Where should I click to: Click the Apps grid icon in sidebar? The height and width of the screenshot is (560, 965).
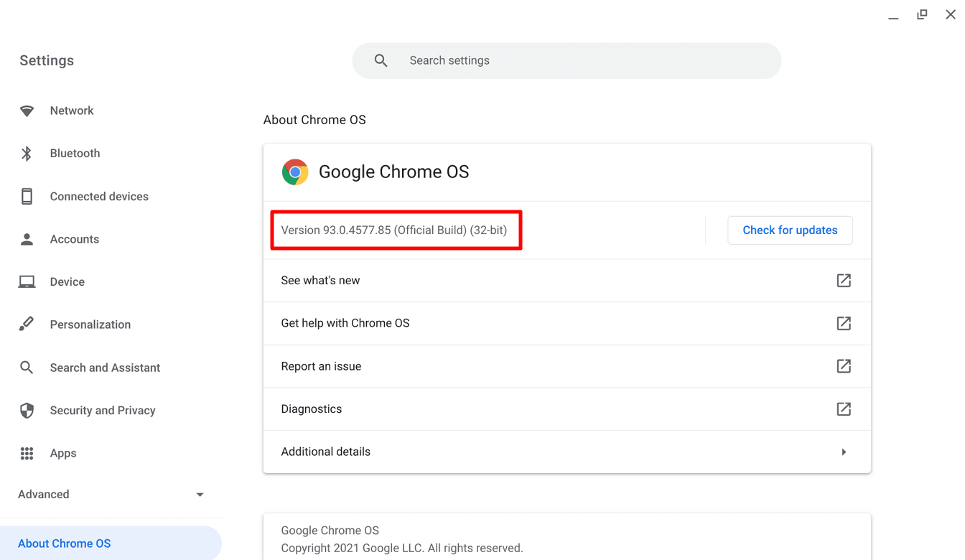[x=27, y=453]
